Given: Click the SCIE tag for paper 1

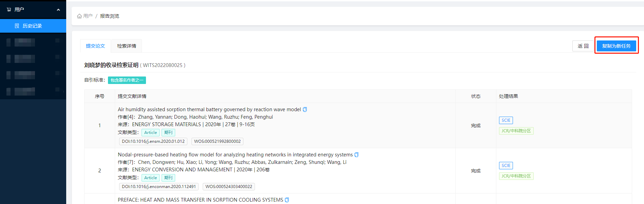Looking at the screenshot, I should click(506, 120).
